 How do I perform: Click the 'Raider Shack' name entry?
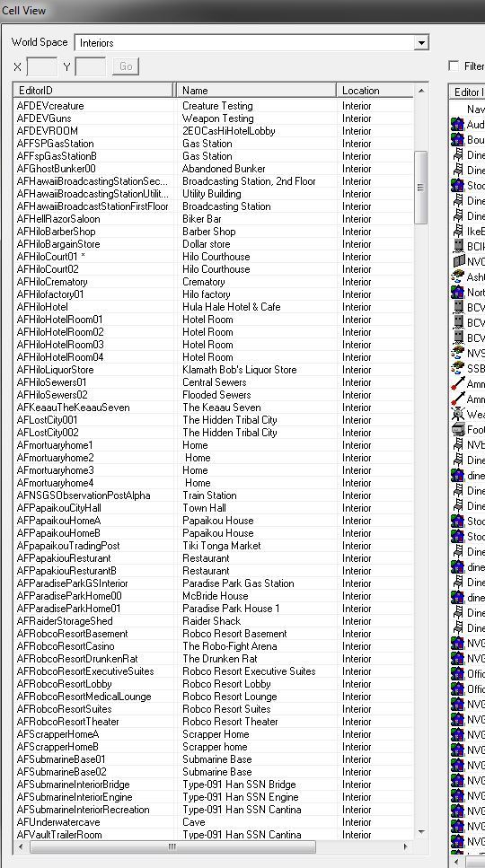click(211, 621)
